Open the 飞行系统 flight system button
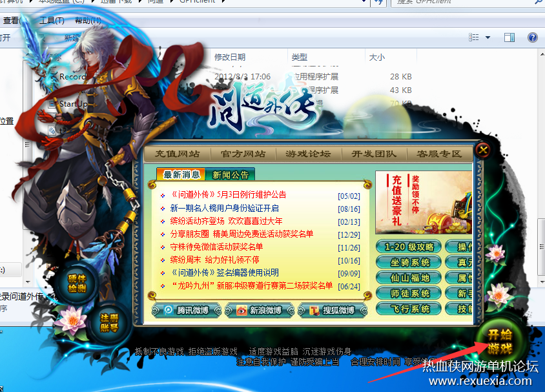The image size is (545, 392). tap(409, 309)
